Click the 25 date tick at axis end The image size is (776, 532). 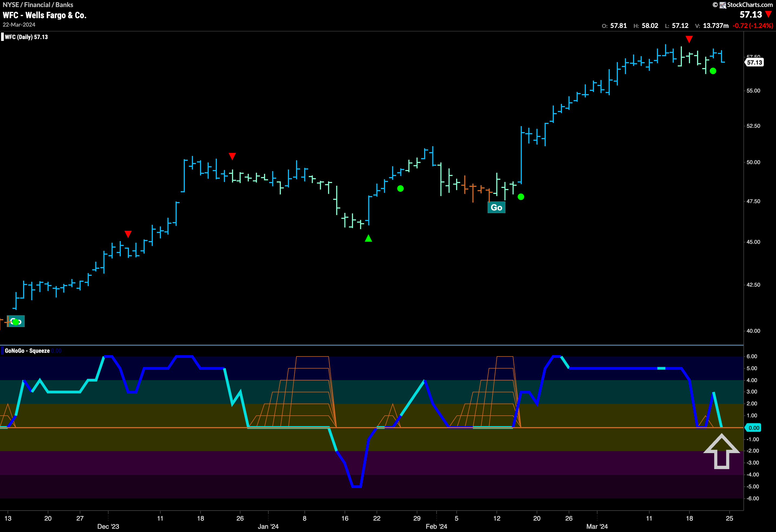point(730,518)
